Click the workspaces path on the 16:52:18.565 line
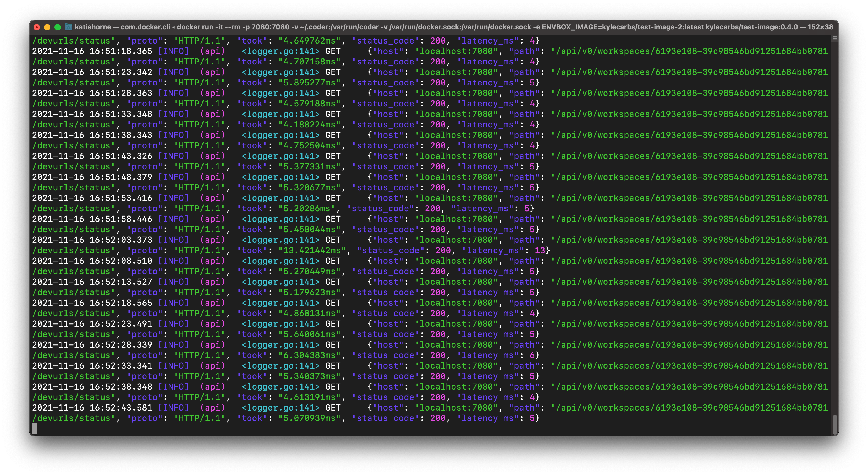This screenshot has width=868, height=475. (x=689, y=303)
